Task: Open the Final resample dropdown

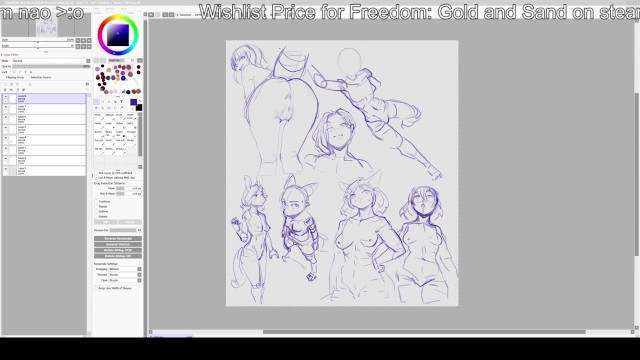Action: point(125,280)
